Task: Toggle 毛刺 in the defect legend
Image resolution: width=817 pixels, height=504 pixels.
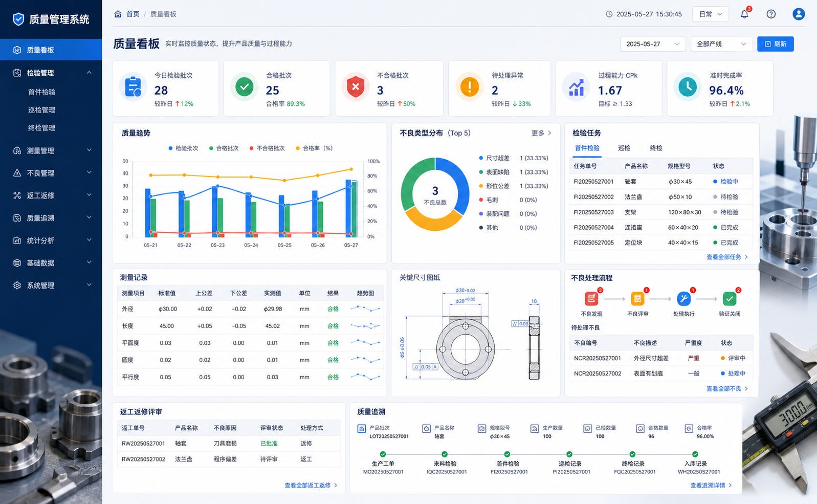Action: pyautogui.click(x=488, y=200)
